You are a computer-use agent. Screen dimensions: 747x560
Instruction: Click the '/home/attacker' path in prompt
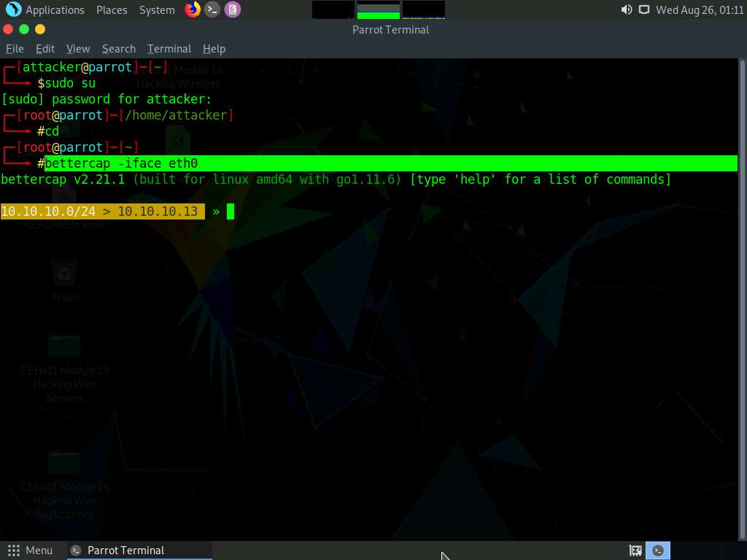[x=177, y=115]
